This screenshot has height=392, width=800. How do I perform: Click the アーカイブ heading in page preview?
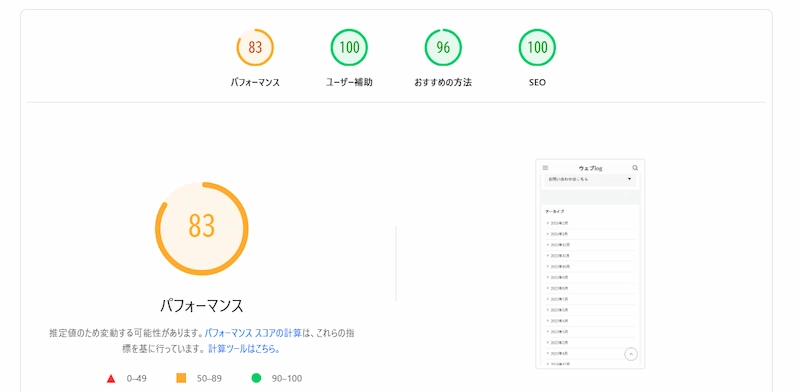coord(555,211)
